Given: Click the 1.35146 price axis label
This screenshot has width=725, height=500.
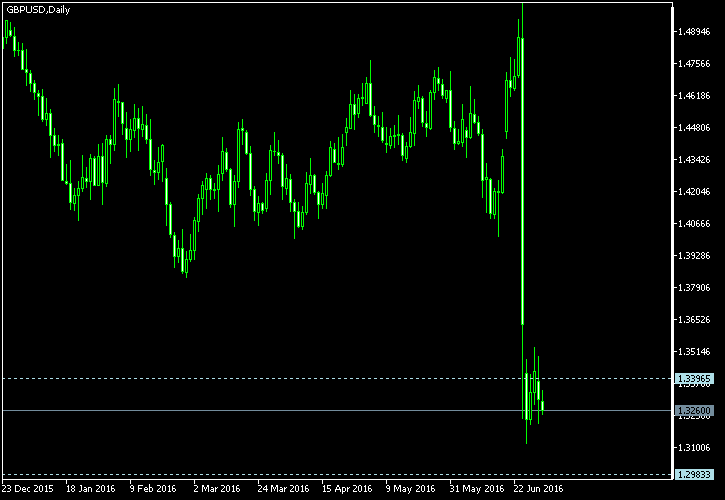Looking at the screenshot, I should [x=694, y=352].
